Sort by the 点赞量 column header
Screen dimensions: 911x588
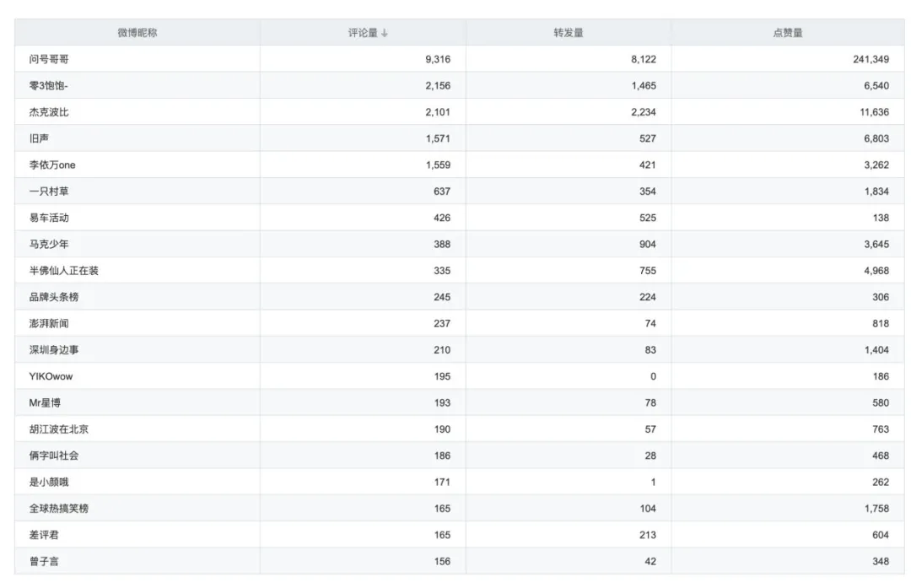pos(787,33)
